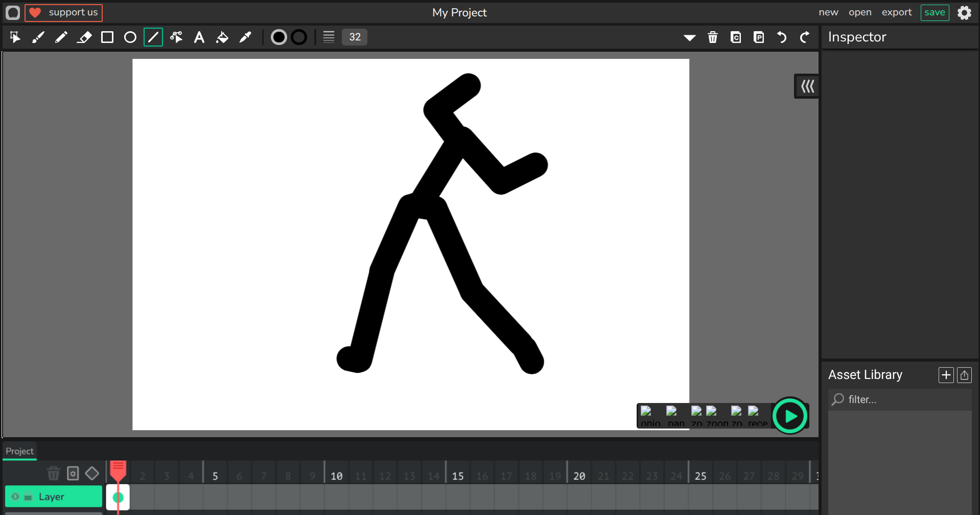Select the Pencil tool
This screenshot has width=980, height=515.
pyautogui.click(x=61, y=37)
